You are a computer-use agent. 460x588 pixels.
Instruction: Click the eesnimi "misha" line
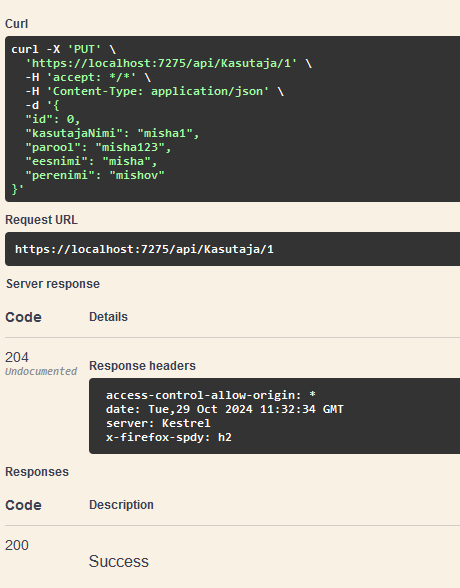pyautogui.click(x=91, y=161)
